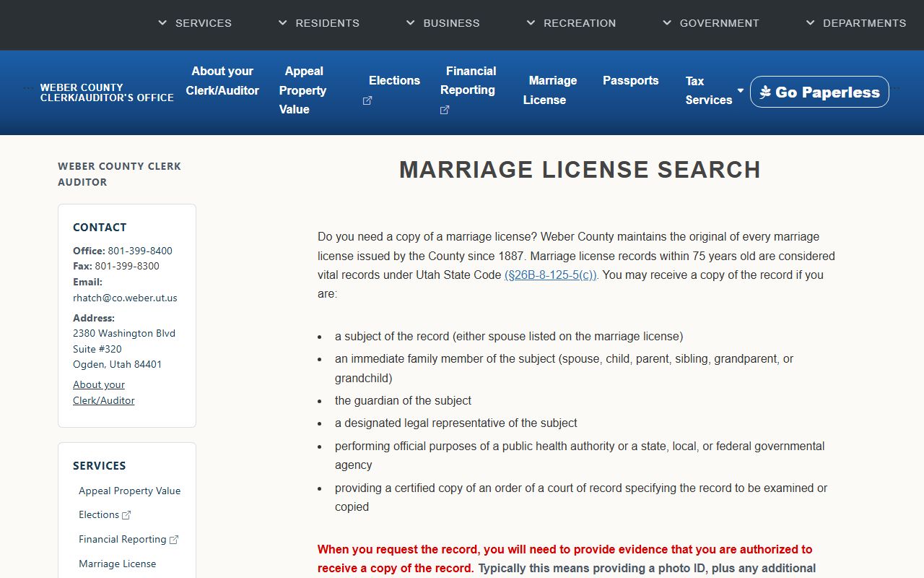This screenshot has height=578, width=924.
Task: Open the Passports nav item
Action: click(x=631, y=81)
